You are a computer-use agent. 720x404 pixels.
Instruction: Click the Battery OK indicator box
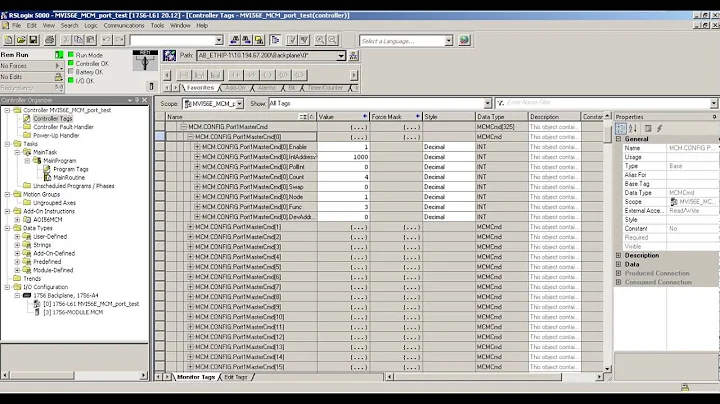click(x=71, y=72)
